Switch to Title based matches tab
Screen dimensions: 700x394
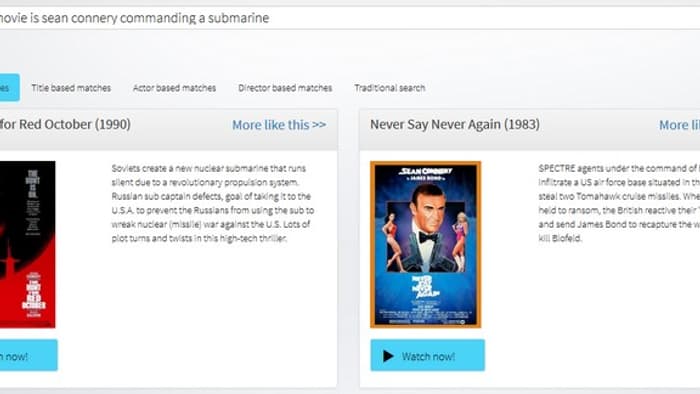[x=71, y=88]
